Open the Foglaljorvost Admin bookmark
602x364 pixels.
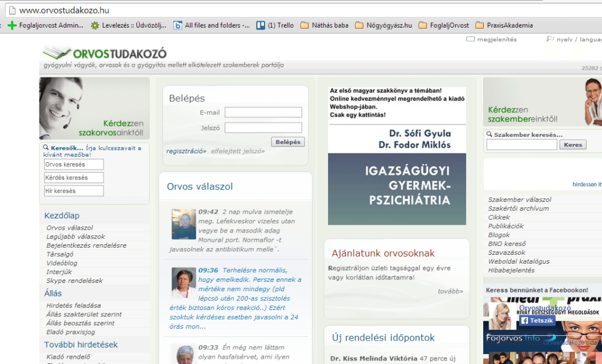(46, 25)
